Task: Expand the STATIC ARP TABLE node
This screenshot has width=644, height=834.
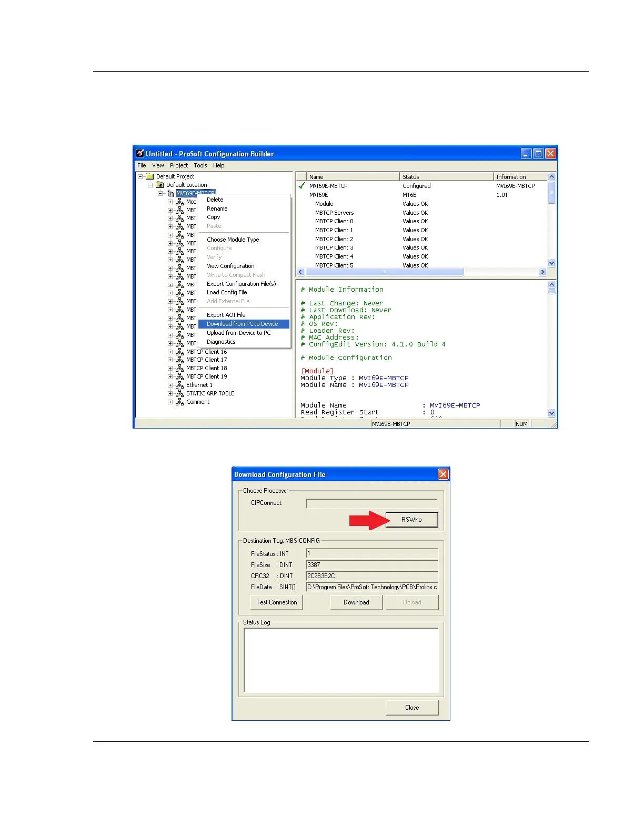Action: [170, 394]
